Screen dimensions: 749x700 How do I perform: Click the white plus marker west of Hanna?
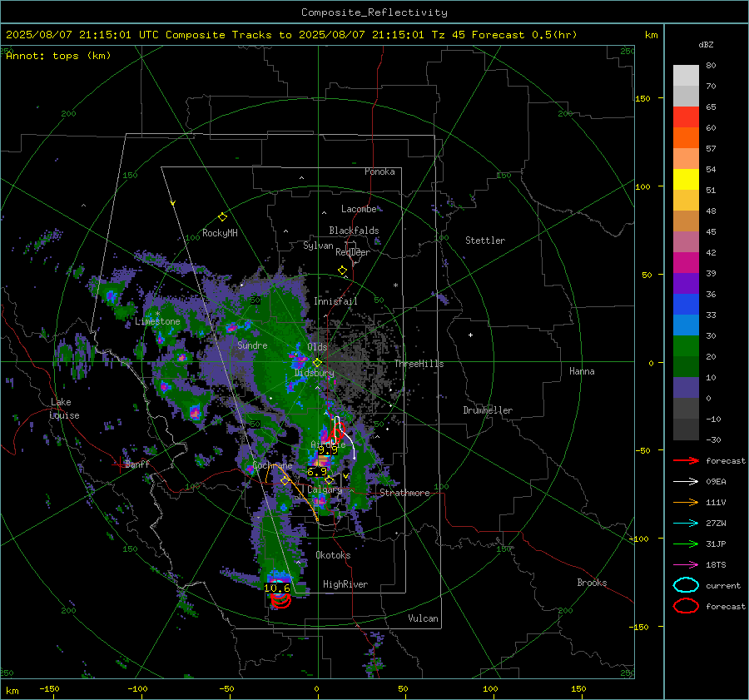(470, 335)
